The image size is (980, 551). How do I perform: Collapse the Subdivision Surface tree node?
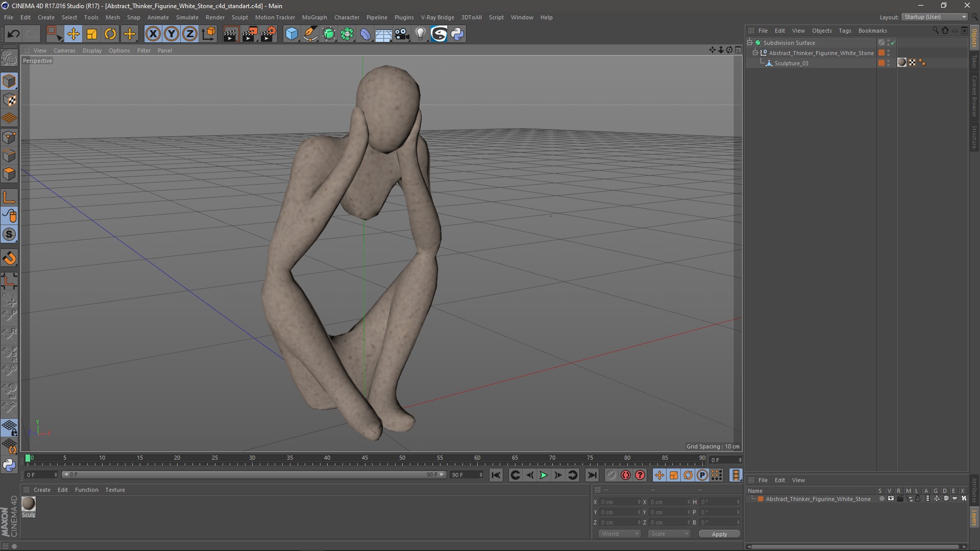click(750, 43)
